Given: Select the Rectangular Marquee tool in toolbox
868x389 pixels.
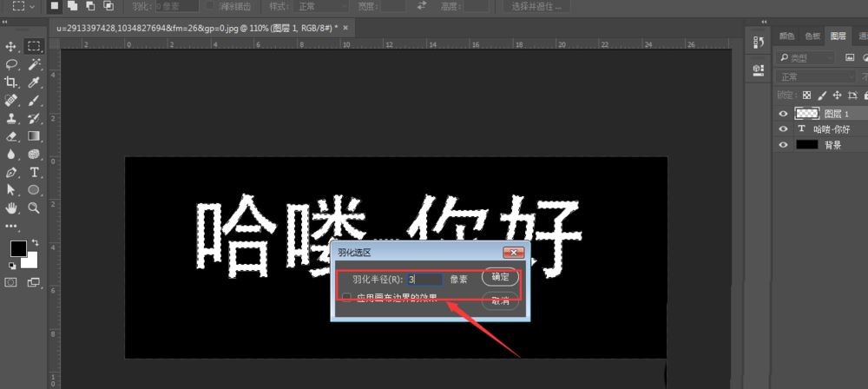Looking at the screenshot, I should (34, 47).
